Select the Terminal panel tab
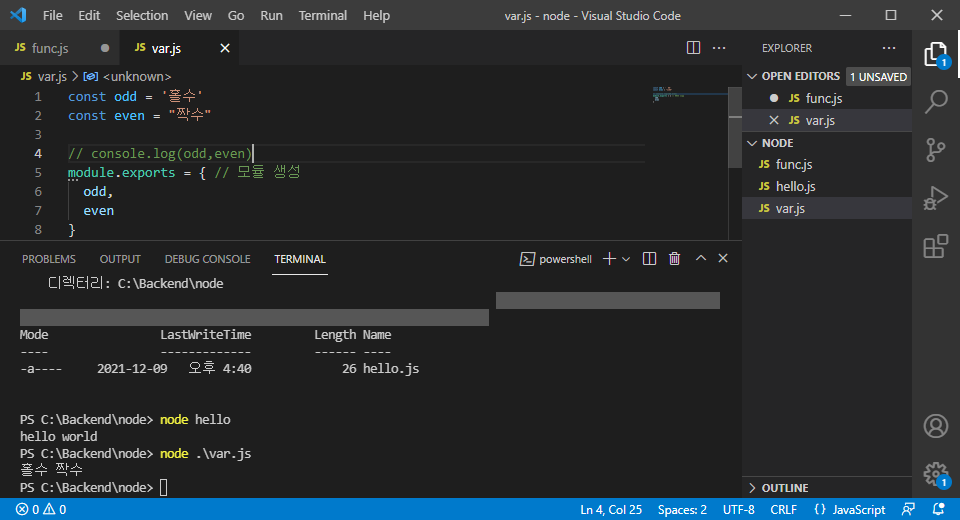 click(300, 259)
